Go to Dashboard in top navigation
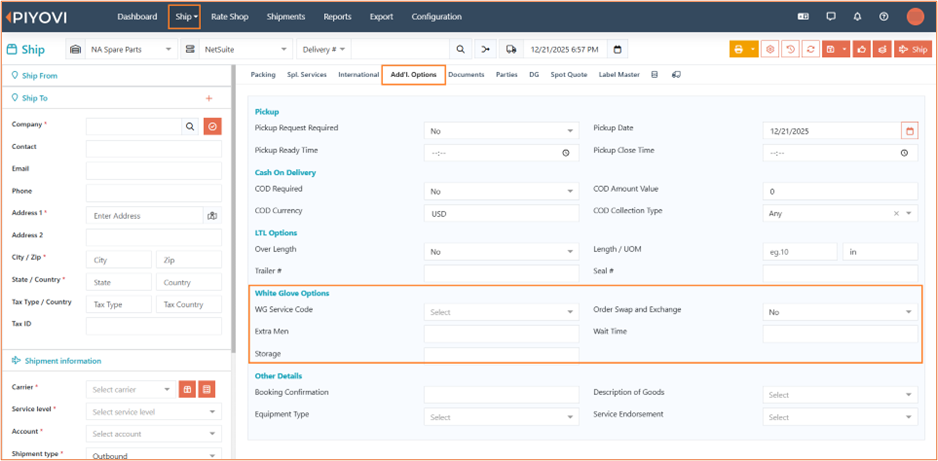The image size is (938, 461). tap(137, 17)
